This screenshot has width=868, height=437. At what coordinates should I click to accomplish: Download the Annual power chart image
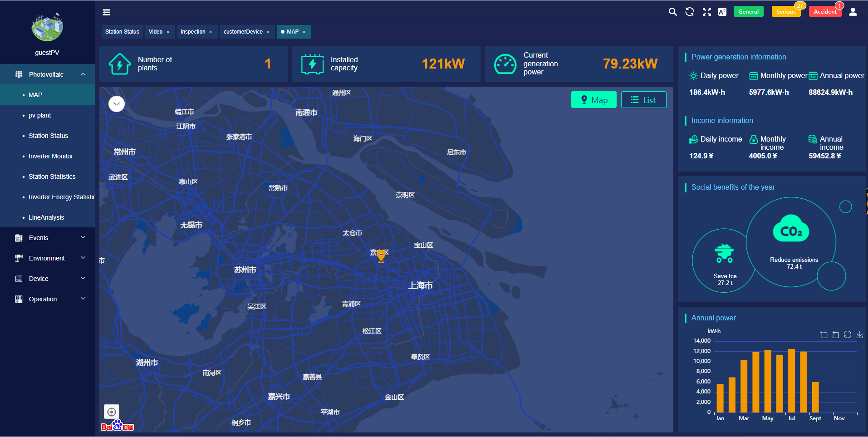(x=859, y=334)
